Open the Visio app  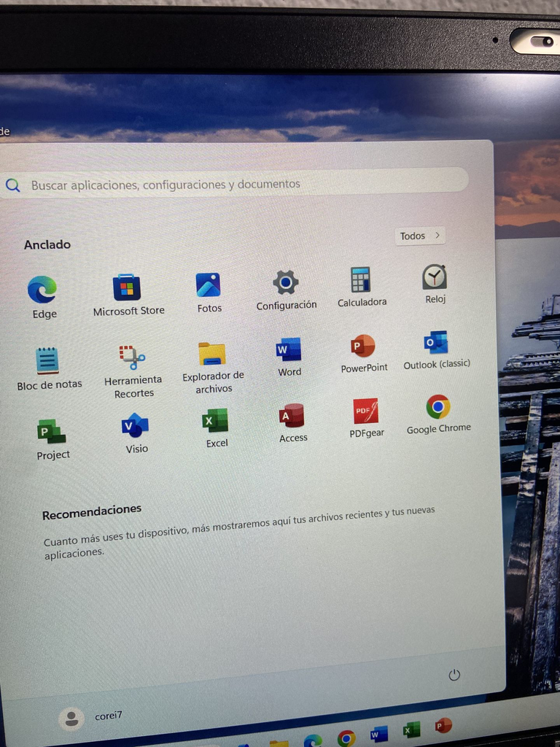[x=136, y=433]
